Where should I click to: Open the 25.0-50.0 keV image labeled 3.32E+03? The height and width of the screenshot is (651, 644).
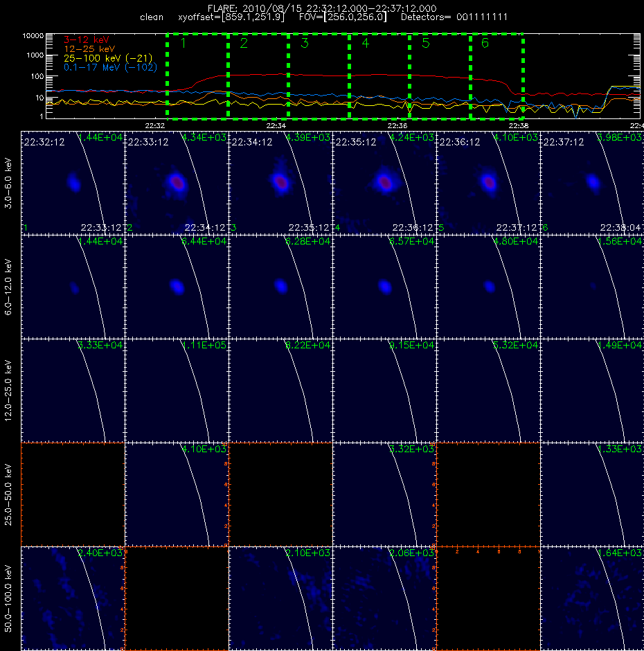(384, 494)
